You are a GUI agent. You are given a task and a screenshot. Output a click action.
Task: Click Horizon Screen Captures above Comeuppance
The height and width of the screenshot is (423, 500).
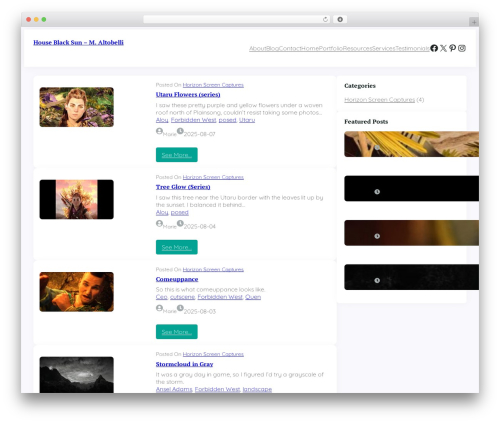pos(213,270)
